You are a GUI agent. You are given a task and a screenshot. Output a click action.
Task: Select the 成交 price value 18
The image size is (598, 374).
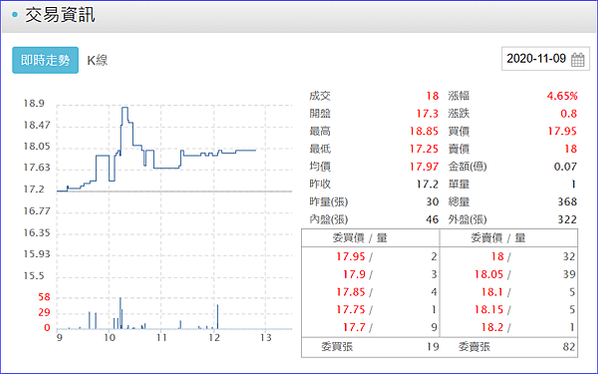432,96
